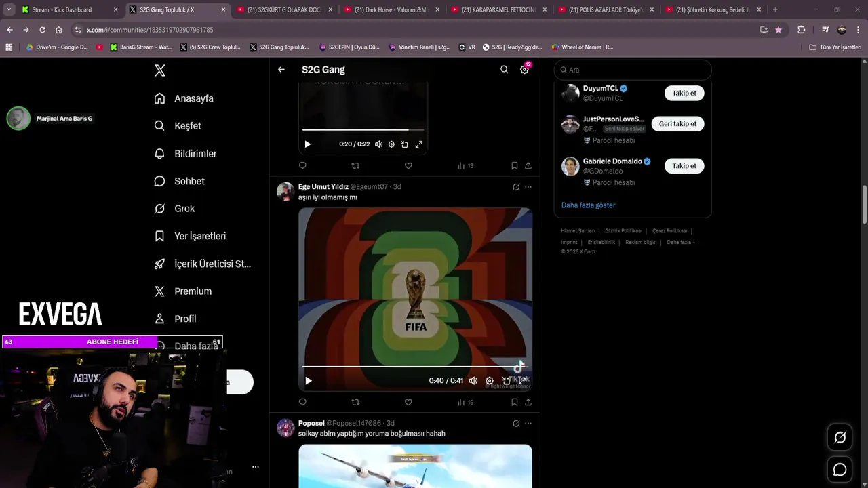The image size is (868, 488).
Task: Bookmark this page star icon
Action: [778, 30]
